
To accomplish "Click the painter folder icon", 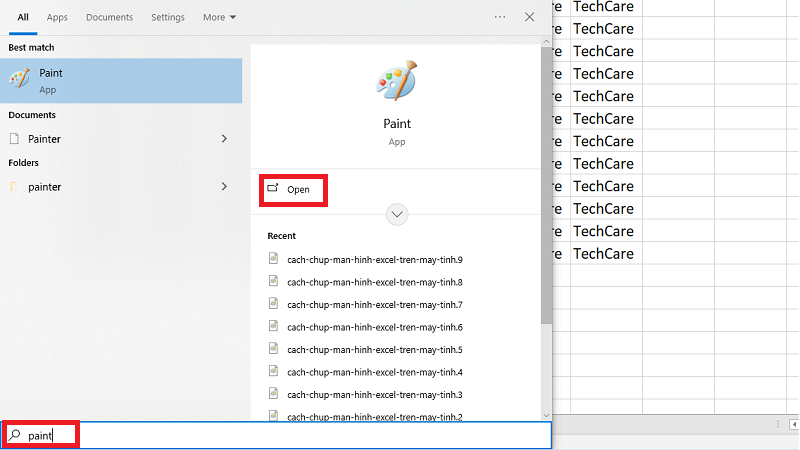I will pos(14,186).
